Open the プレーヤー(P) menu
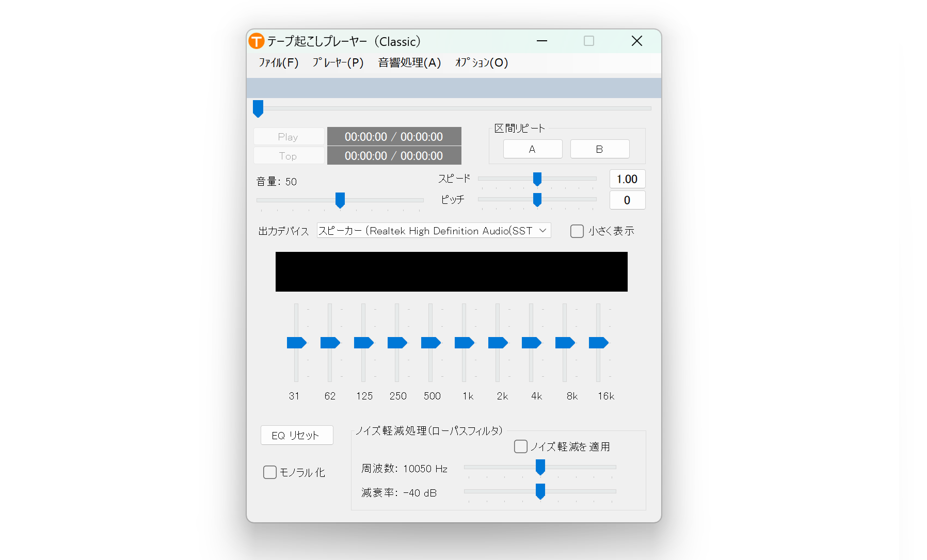 338,63
